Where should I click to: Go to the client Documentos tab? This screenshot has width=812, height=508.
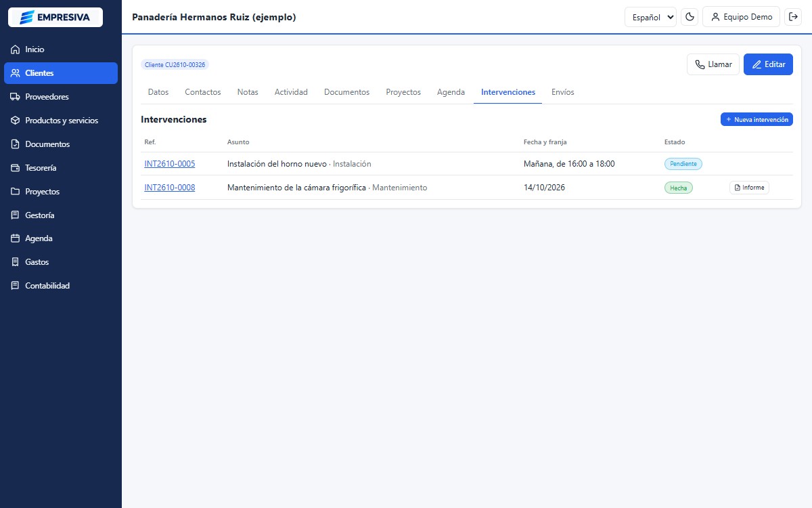347,92
